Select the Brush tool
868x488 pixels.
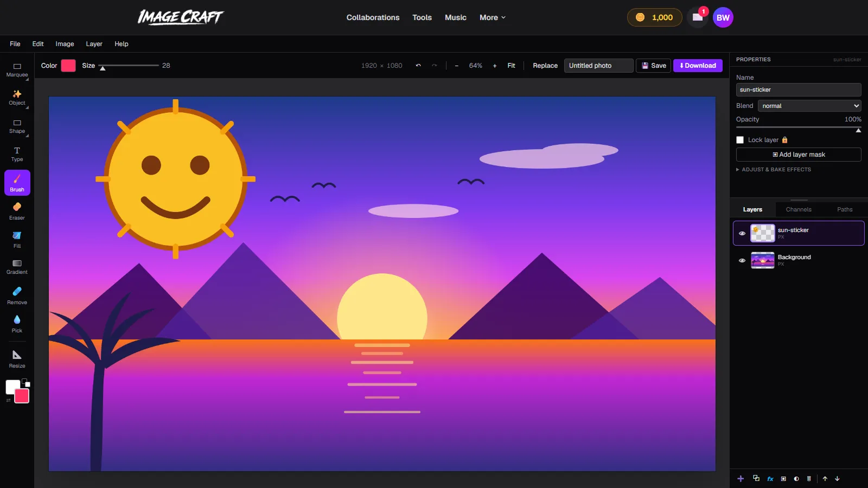(17, 183)
